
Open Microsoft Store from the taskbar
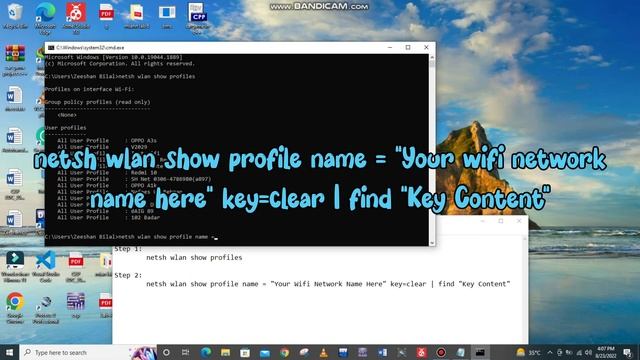[x=245, y=352]
